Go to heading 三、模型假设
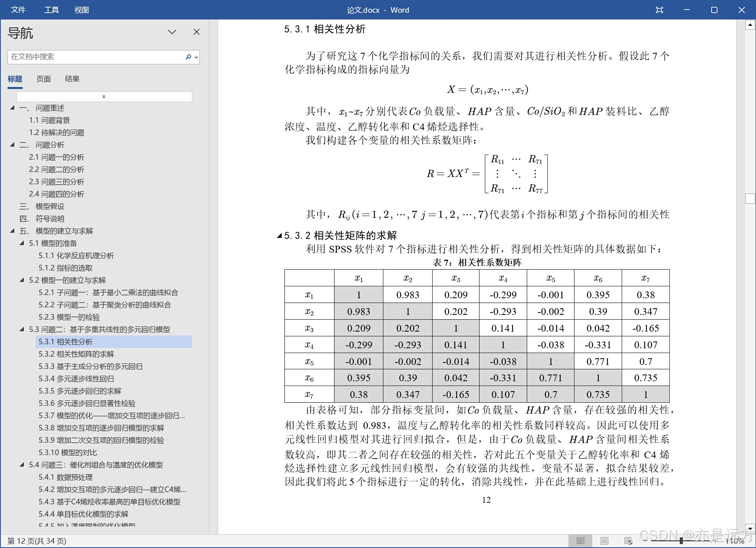Screen dimensions: 756x548 (x=42, y=206)
